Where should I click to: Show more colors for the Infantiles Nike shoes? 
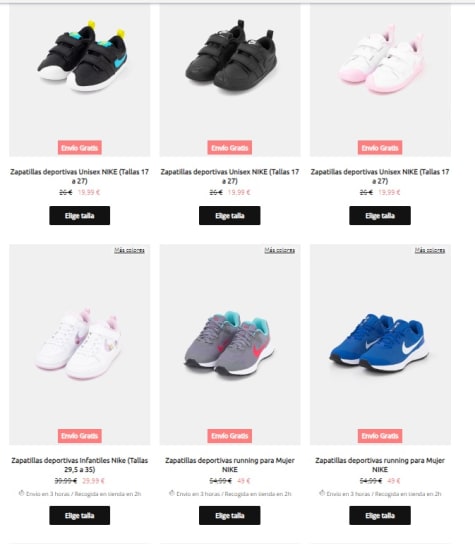coord(129,250)
